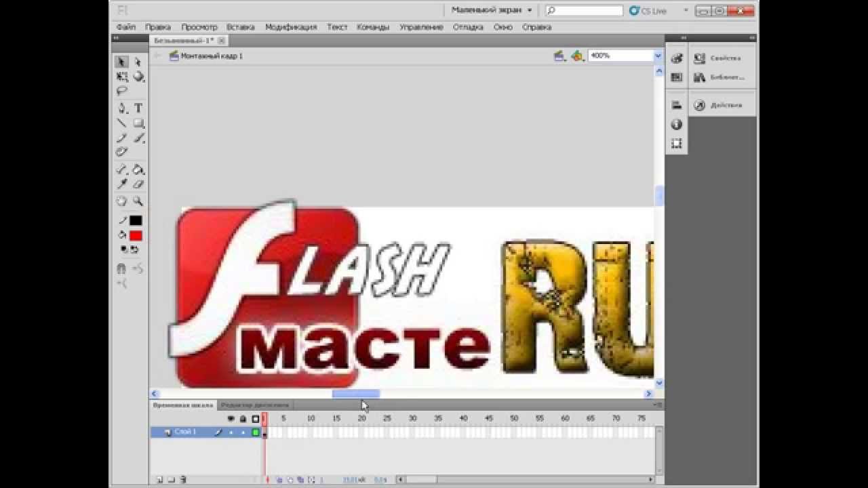Select the Free Transform tool

tap(122, 77)
